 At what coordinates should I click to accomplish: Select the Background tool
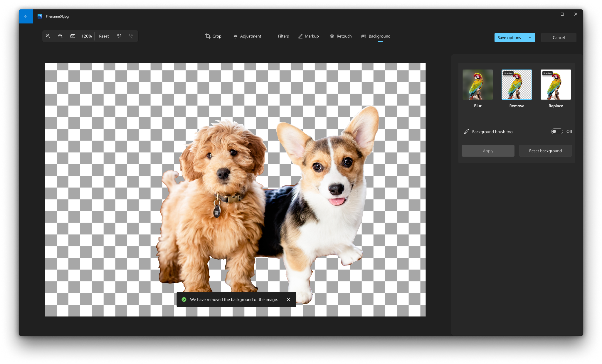coord(376,36)
